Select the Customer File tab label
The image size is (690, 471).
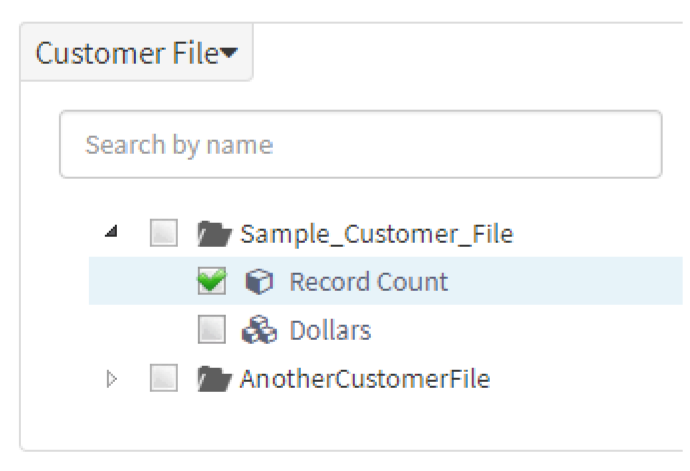tap(127, 53)
